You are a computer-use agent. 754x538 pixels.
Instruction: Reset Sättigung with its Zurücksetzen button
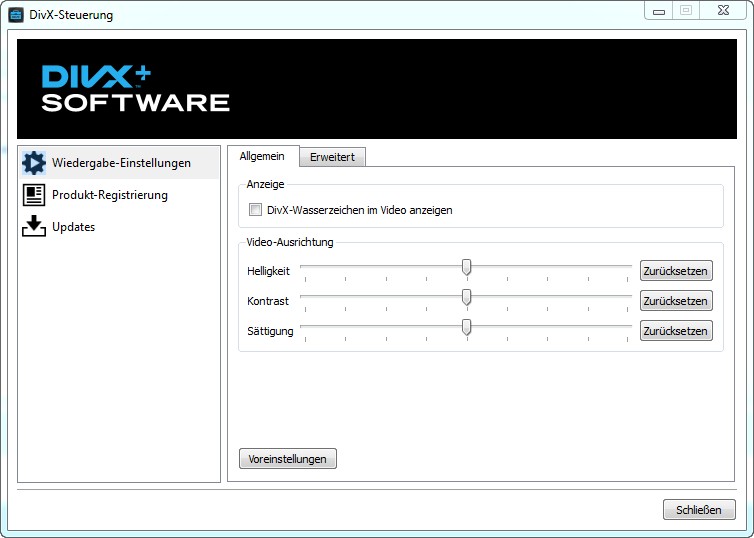(676, 331)
